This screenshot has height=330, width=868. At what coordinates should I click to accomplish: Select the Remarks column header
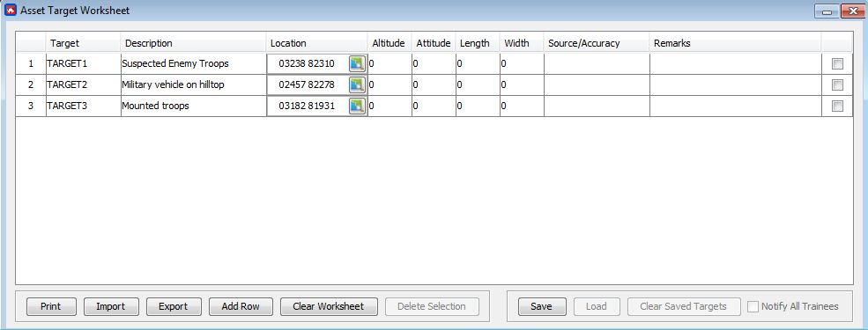pyautogui.click(x=736, y=43)
